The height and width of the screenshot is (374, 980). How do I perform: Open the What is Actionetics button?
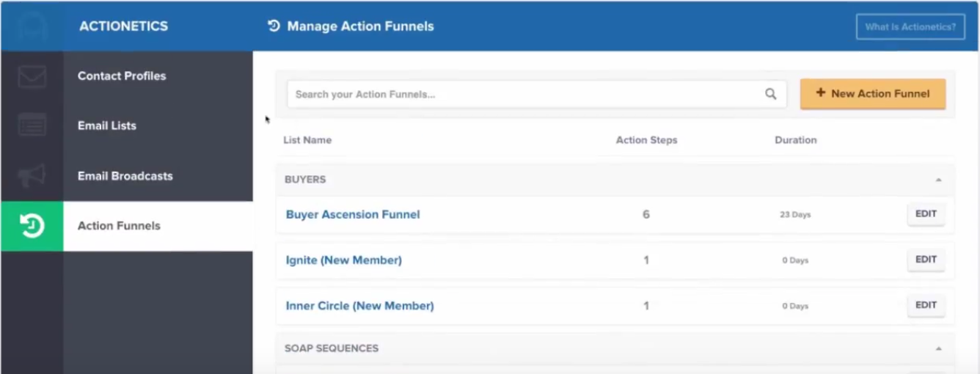910,27
